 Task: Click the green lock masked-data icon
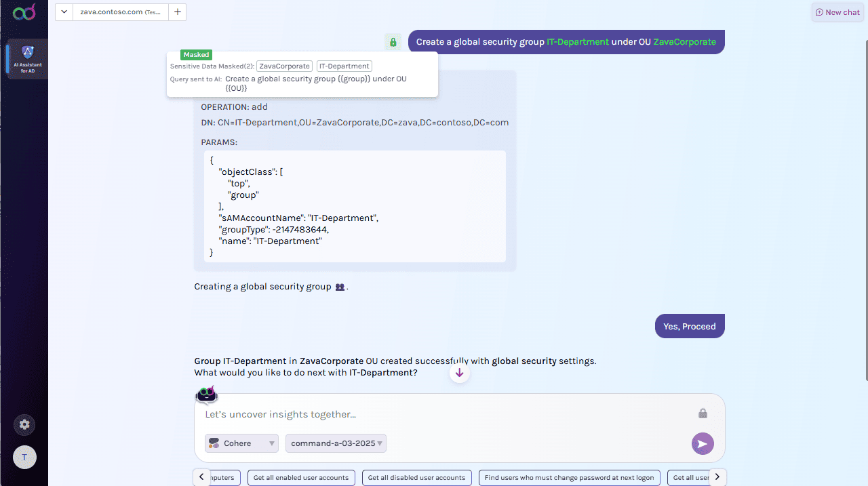[393, 42]
